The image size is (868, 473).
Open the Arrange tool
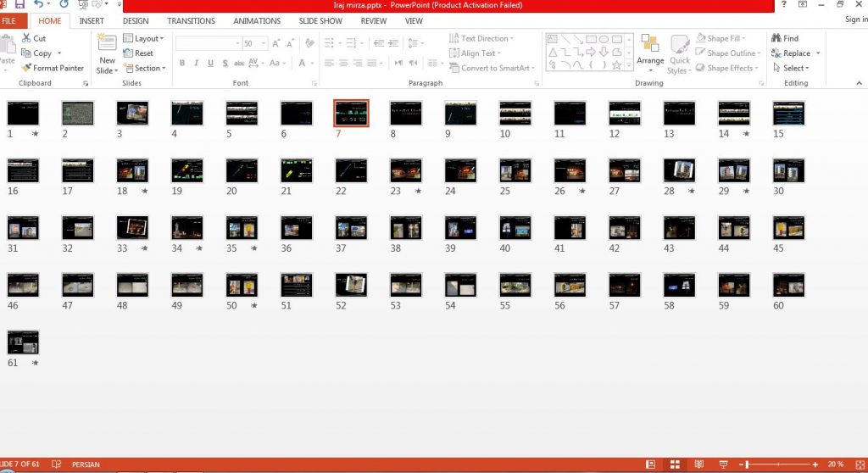click(650, 53)
